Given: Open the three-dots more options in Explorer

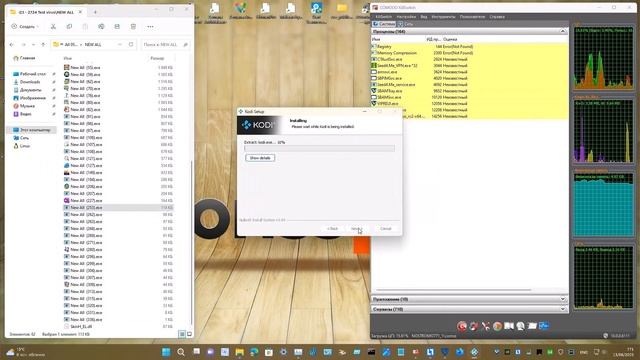Looking at the screenshot, I should tap(150, 27).
